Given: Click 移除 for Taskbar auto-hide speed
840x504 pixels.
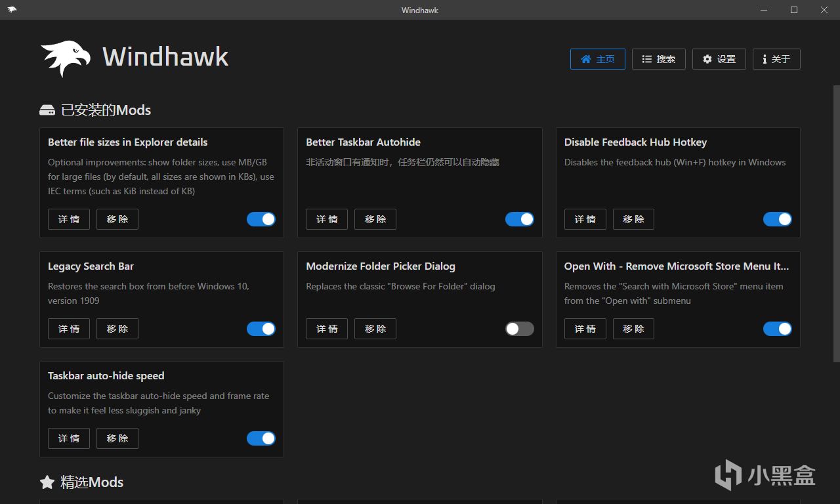Looking at the screenshot, I should point(117,438).
